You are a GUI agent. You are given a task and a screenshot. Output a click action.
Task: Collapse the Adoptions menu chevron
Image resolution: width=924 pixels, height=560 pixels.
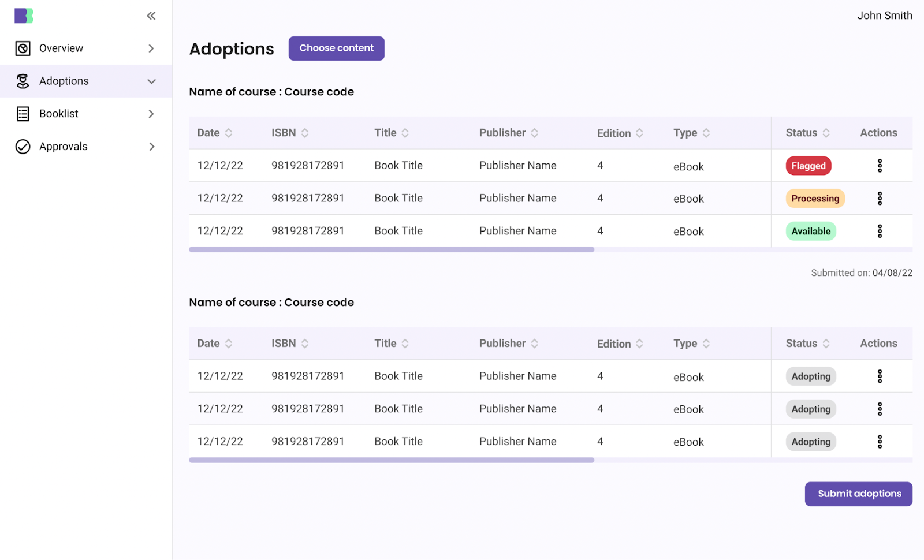(x=151, y=81)
